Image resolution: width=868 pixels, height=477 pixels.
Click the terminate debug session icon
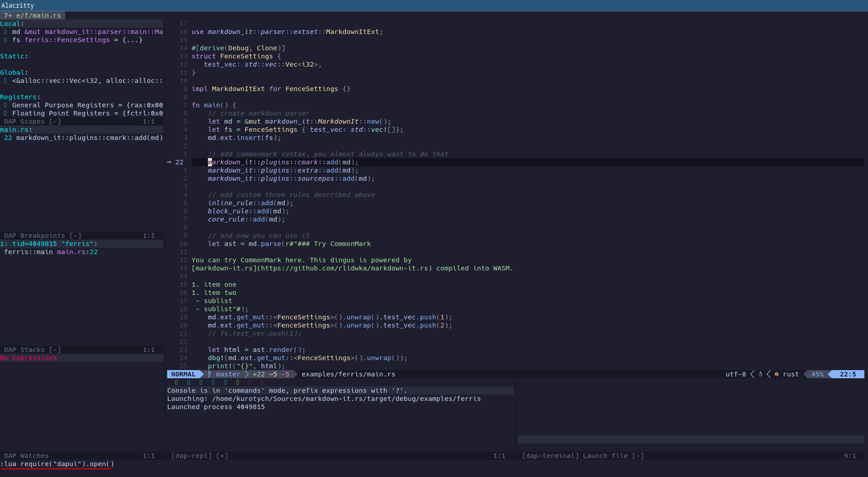pyautogui.click(x=250, y=382)
